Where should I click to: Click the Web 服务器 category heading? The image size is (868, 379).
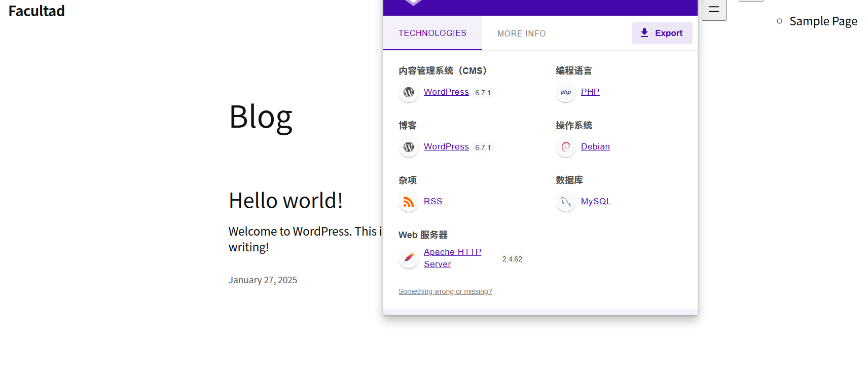click(423, 235)
